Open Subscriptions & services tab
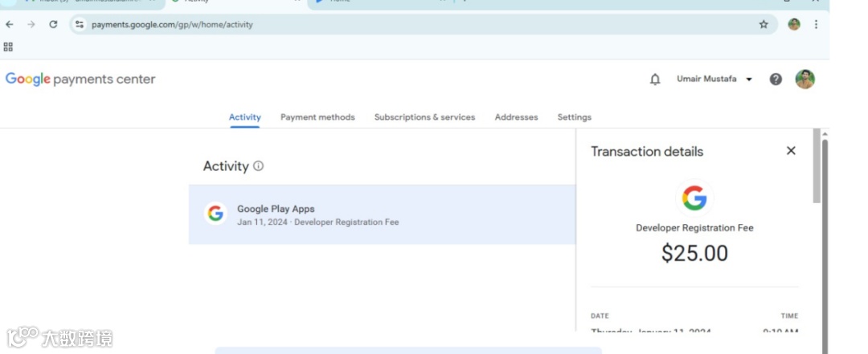The width and height of the screenshot is (868, 354). [x=424, y=117]
